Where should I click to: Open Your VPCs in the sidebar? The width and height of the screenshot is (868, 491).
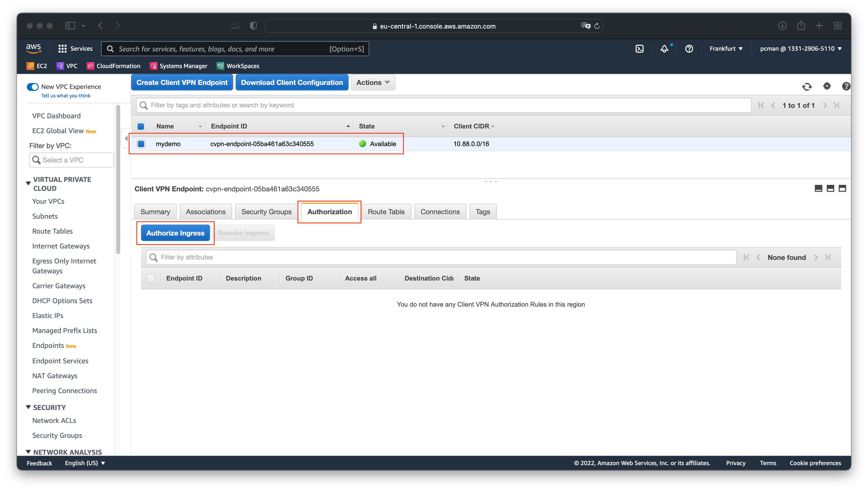48,201
